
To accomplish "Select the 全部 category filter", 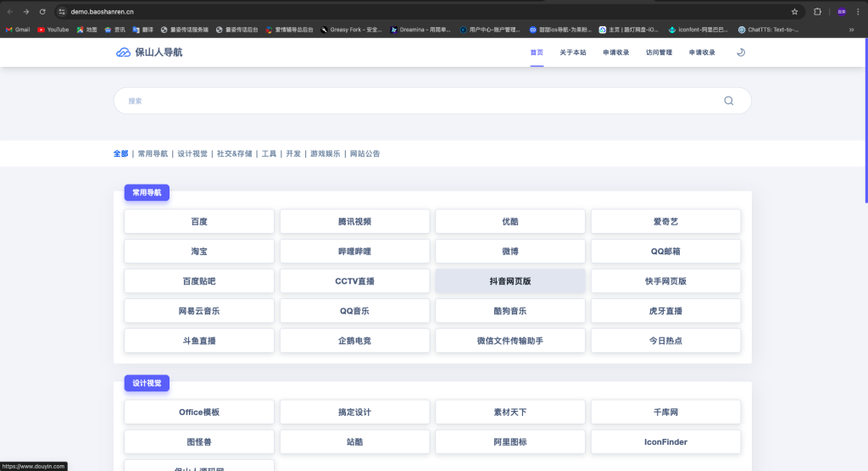I will click(120, 154).
